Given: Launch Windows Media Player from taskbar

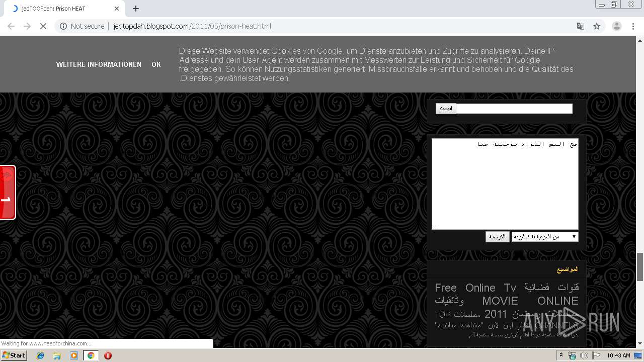Looking at the screenshot, I should (74, 355).
